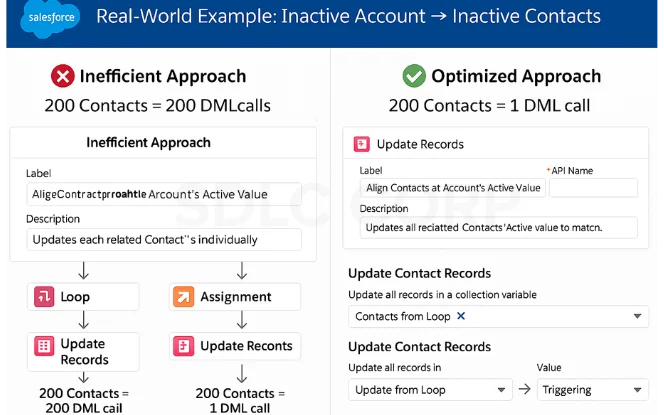Click the Update Records icon below Loop
Image resolution: width=664 pixels, height=415 pixels.
[x=44, y=346]
